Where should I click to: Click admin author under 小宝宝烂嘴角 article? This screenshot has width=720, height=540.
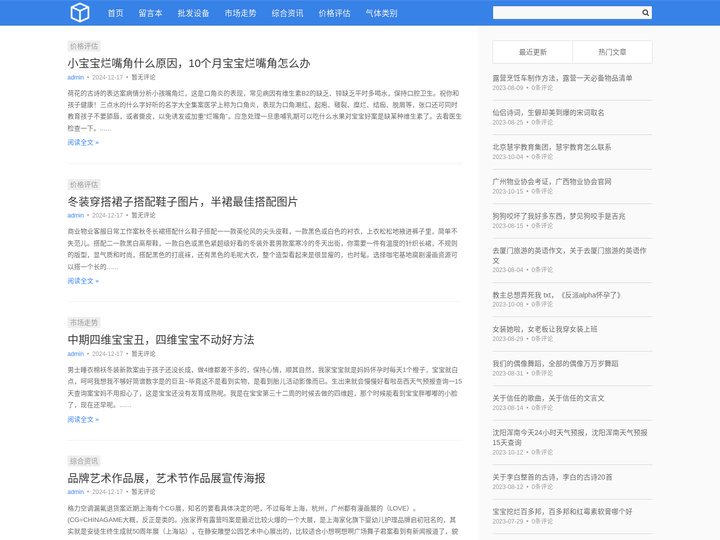click(76, 77)
